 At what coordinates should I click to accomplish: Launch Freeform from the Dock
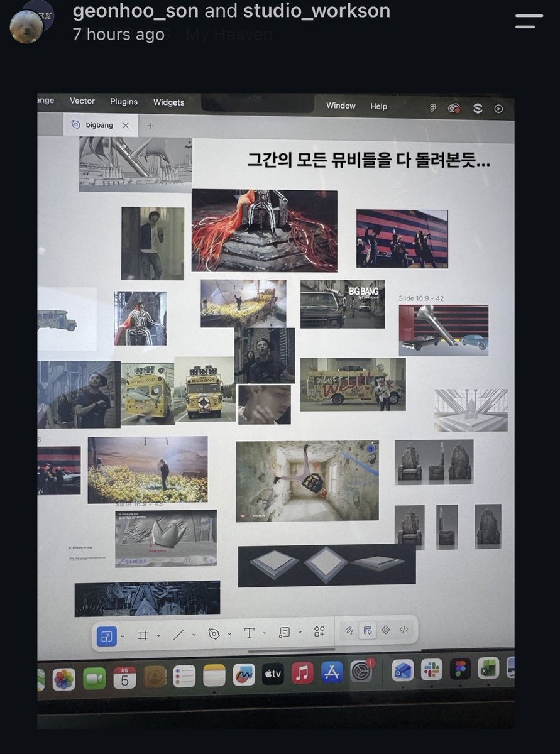tap(244, 675)
